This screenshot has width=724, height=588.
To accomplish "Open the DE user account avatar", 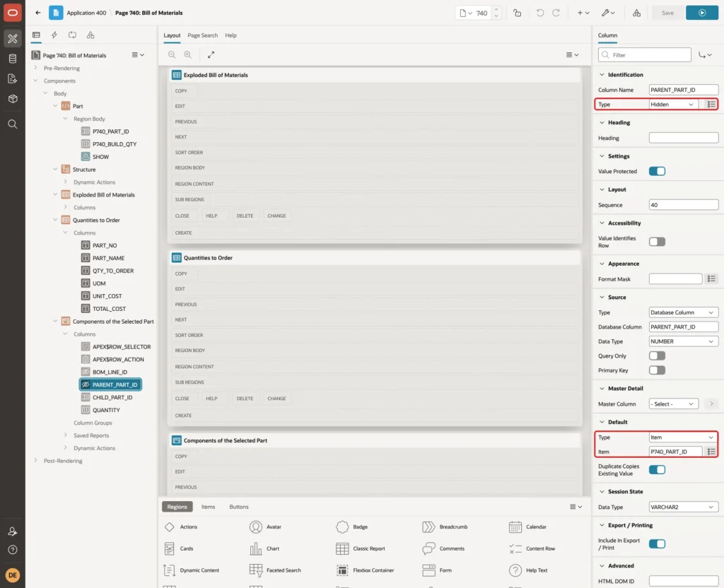I will click(x=13, y=575).
